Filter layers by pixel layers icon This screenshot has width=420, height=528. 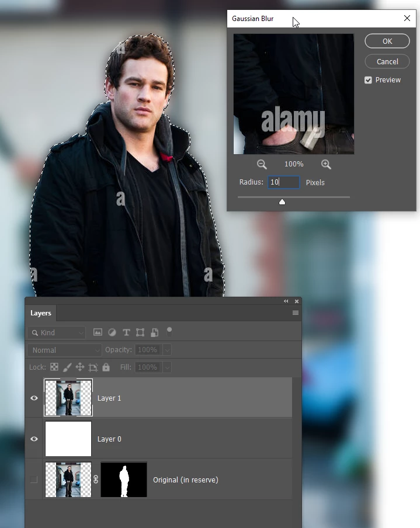pyautogui.click(x=98, y=332)
